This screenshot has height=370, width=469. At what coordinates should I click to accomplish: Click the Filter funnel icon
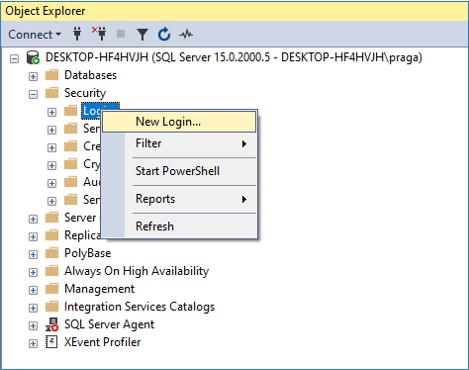[x=142, y=34]
